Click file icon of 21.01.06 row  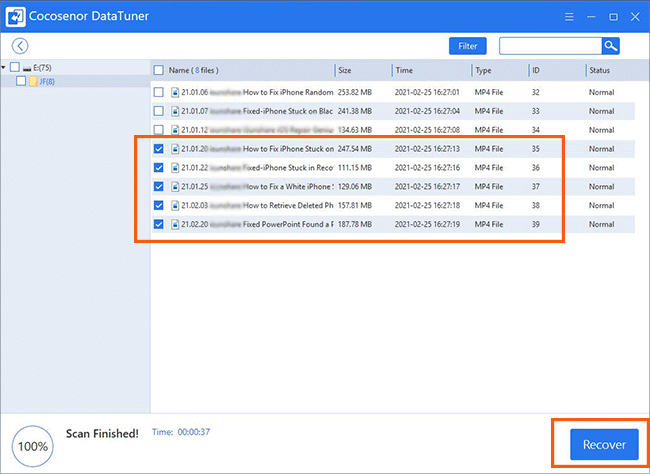click(x=175, y=92)
